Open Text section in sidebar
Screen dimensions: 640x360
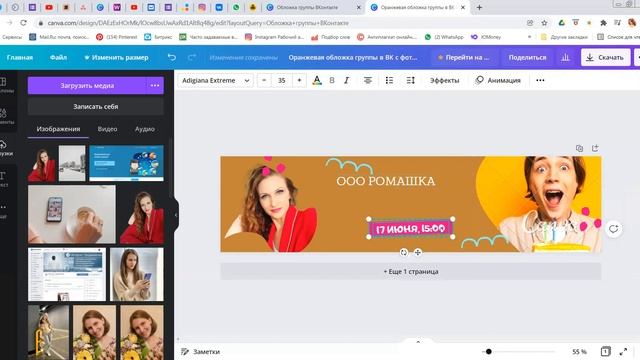[x=4, y=179]
